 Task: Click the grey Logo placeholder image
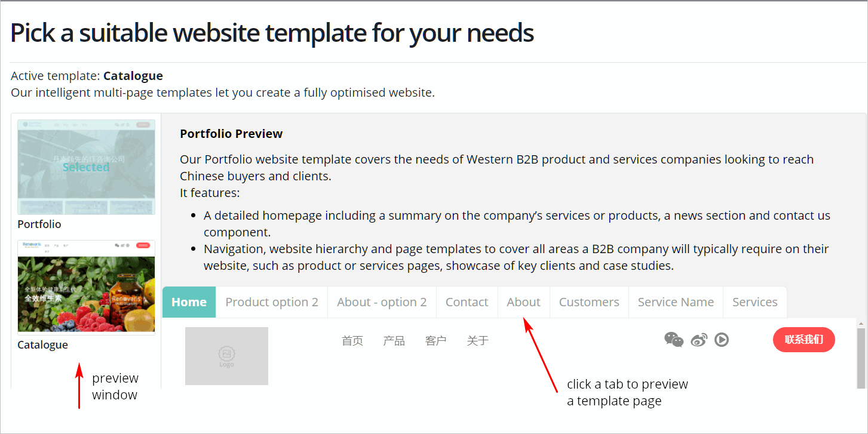click(226, 356)
